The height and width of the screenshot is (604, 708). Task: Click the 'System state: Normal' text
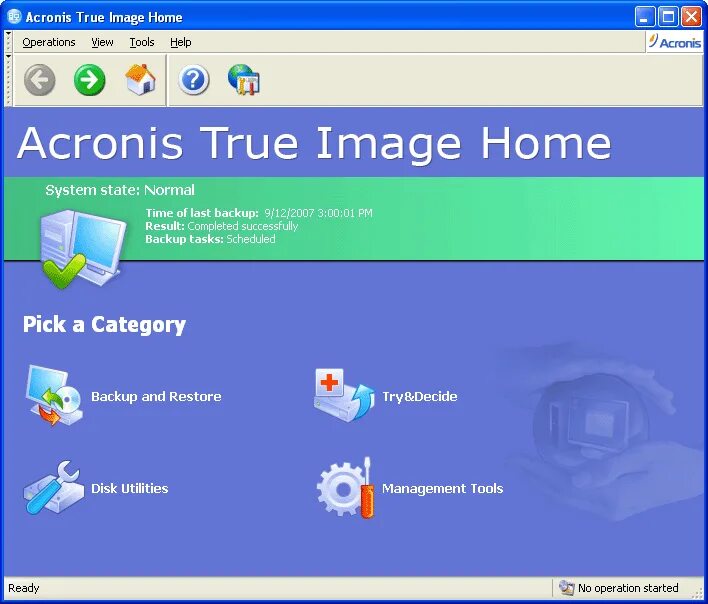(x=120, y=190)
